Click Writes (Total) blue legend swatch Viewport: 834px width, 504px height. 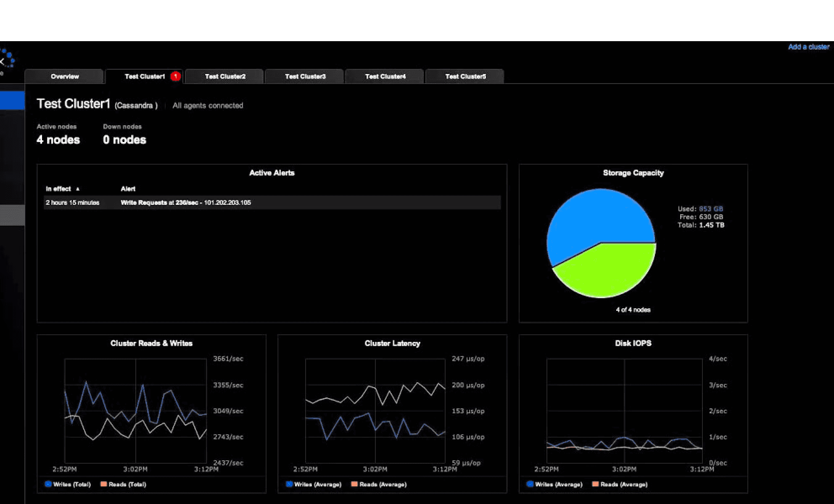point(48,484)
